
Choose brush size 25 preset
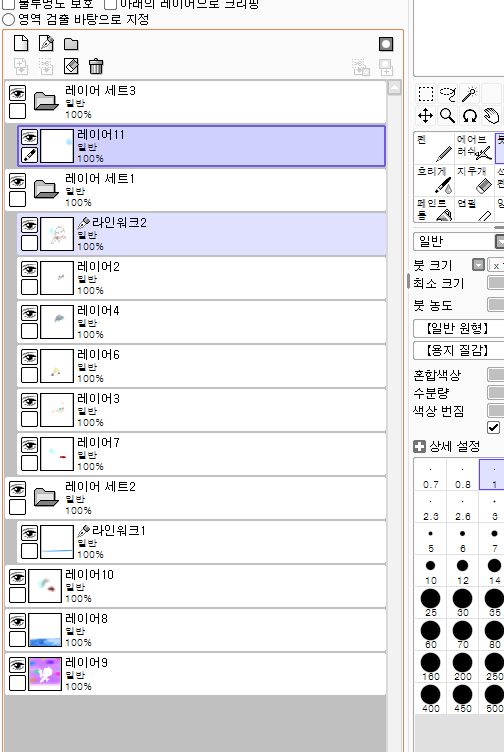pyautogui.click(x=431, y=602)
